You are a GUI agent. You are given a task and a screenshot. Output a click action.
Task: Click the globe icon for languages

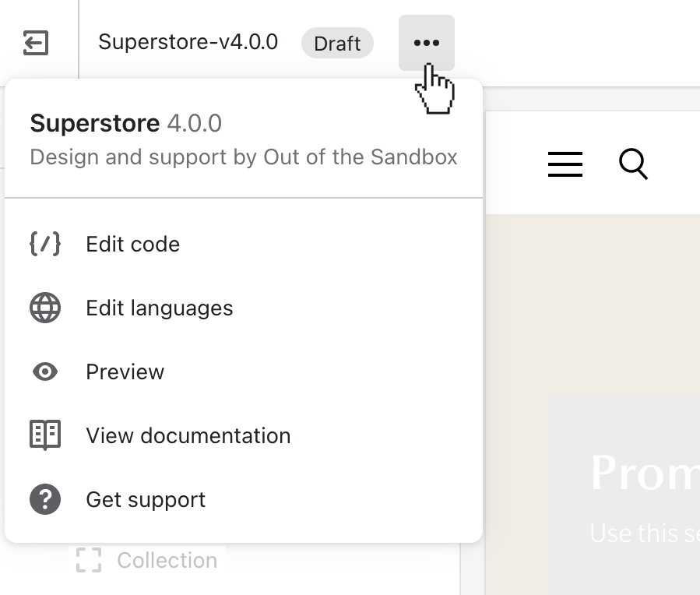(x=45, y=308)
